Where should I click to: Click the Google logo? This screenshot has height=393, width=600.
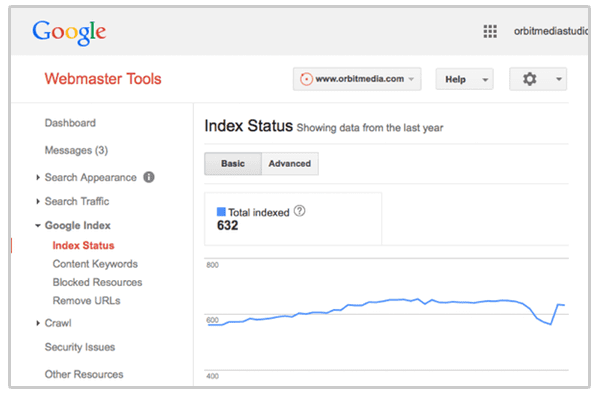pyautogui.click(x=69, y=33)
